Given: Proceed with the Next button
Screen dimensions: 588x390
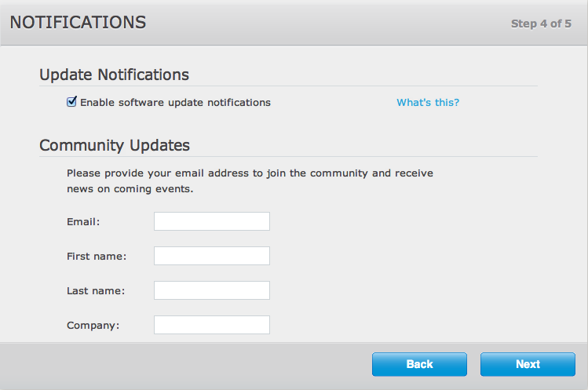Looking at the screenshot, I should (528, 364).
